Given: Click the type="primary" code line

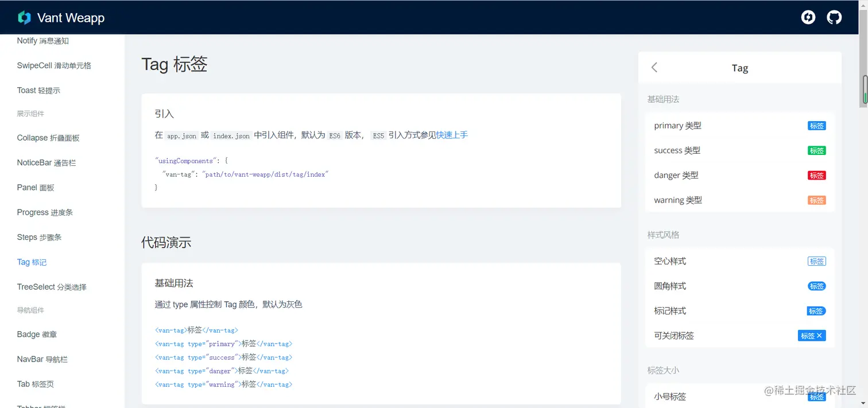Looking at the screenshot, I should coord(223,344).
